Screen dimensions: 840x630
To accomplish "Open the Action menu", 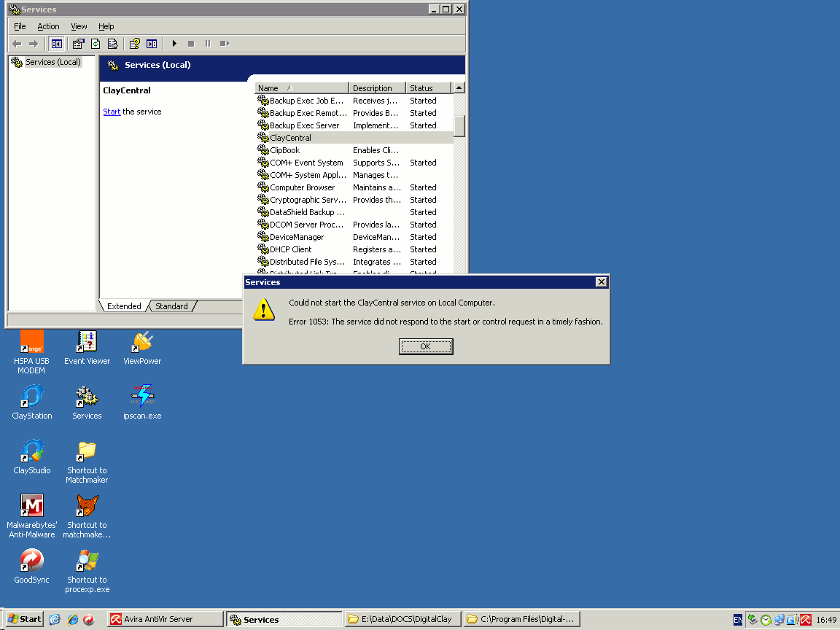I will tap(48, 26).
